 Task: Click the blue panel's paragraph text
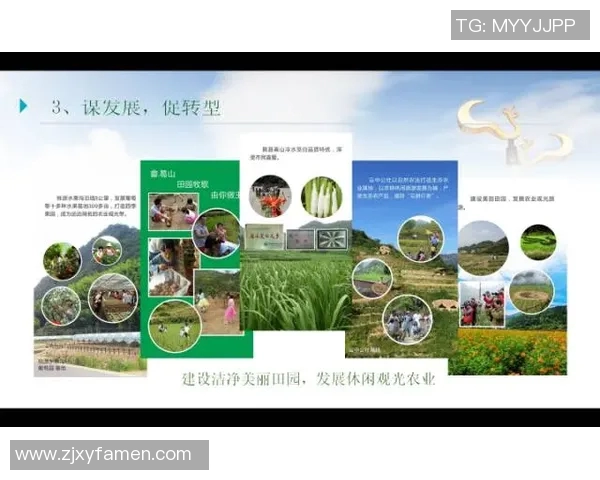(403, 188)
